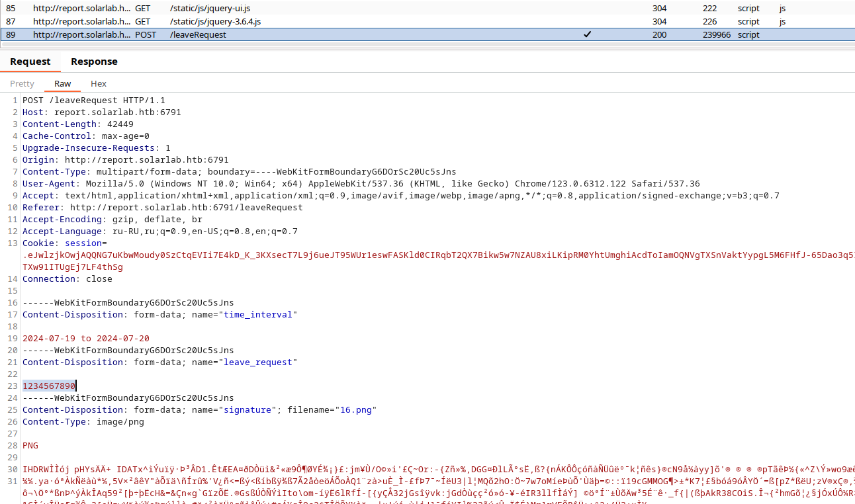Click the boundary line on line 24
855x504 pixels.
click(128, 398)
